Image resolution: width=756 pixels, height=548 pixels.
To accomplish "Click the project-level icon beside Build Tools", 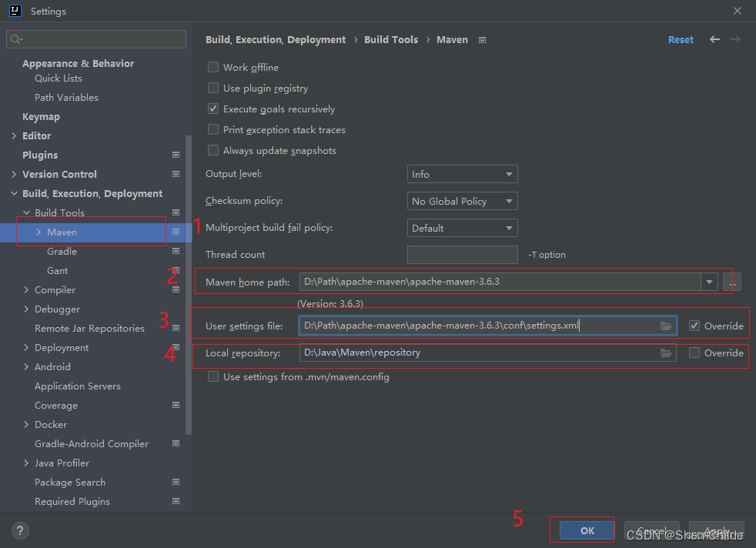I will tap(176, 212).
